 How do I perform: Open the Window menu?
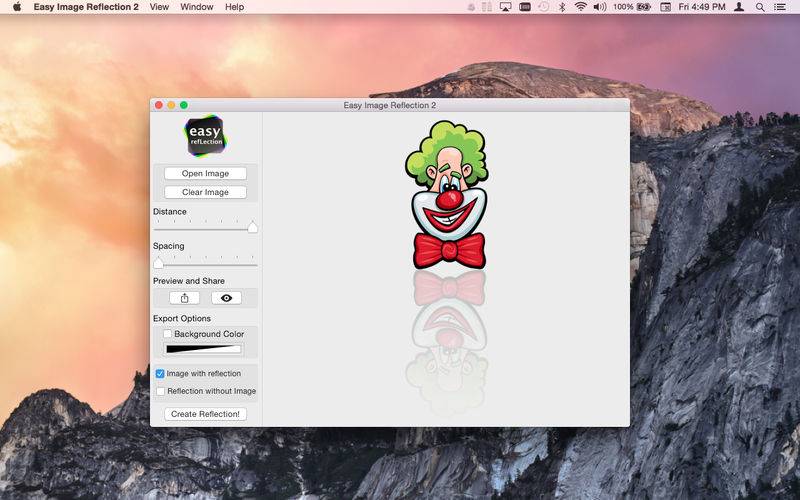(x=196, y=7)
